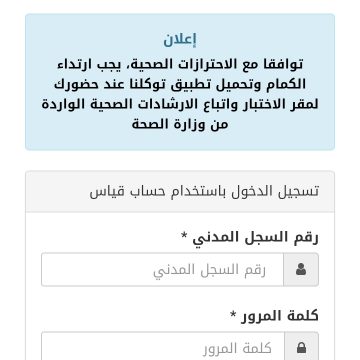Click the user icon beside civil registry field
Image resolution: width=360 pixels, height=360 pixels.
pos(301,269)
